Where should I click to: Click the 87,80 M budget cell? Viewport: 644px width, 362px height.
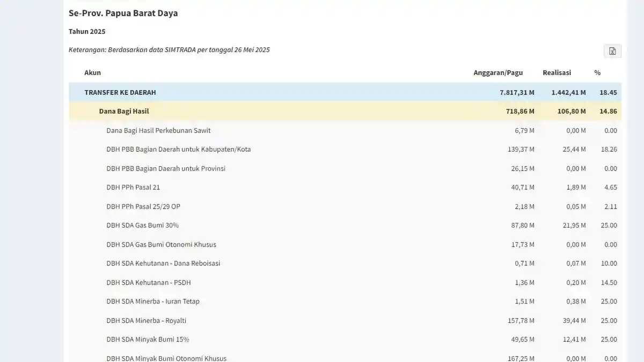point(523,225)
